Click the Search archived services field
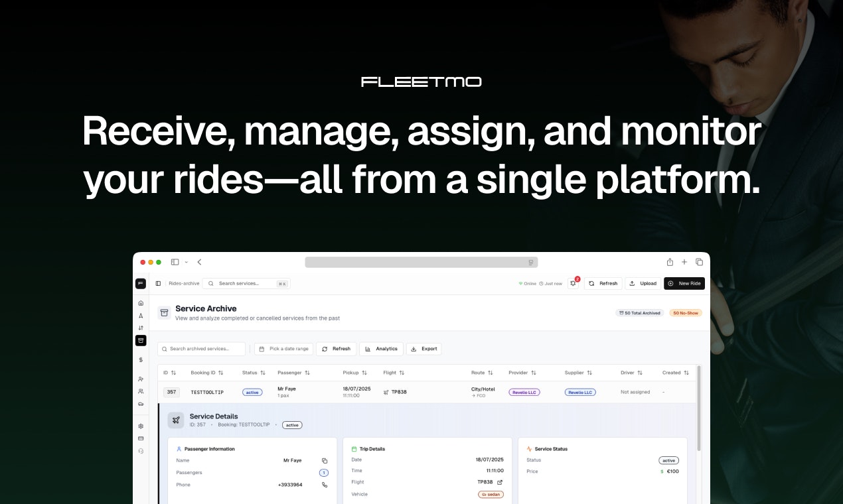 click(x=201, y=349)
